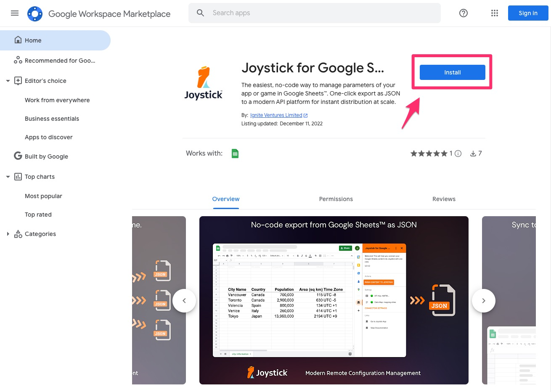Install Joystick for Google Sheets
Image resolution: width=551 pixels, height=392 pixels.
point(452,72)
